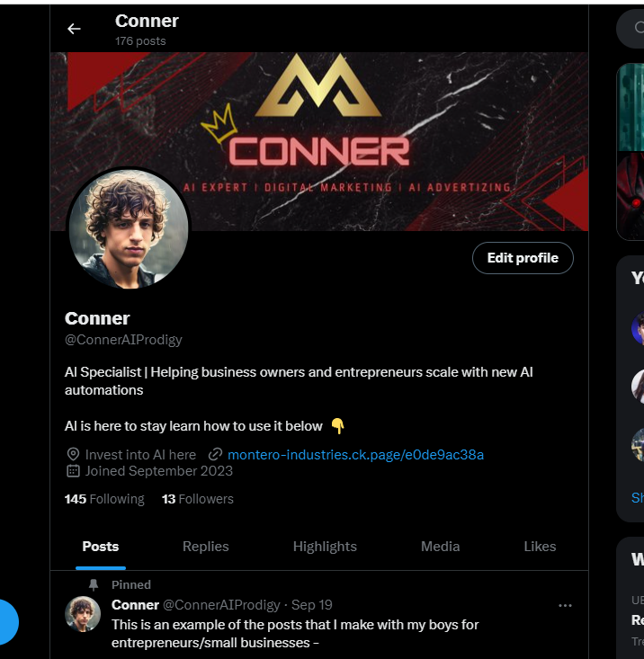Switch to the Media tab
Image resolution: width=644 pixels, height=659 pixels.
(440, 547)
